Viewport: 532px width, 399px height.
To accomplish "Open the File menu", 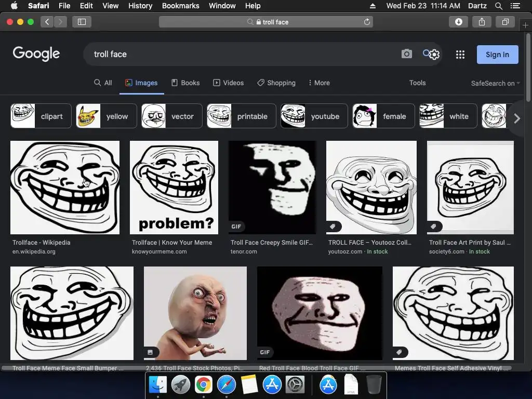I will (64, 6).
